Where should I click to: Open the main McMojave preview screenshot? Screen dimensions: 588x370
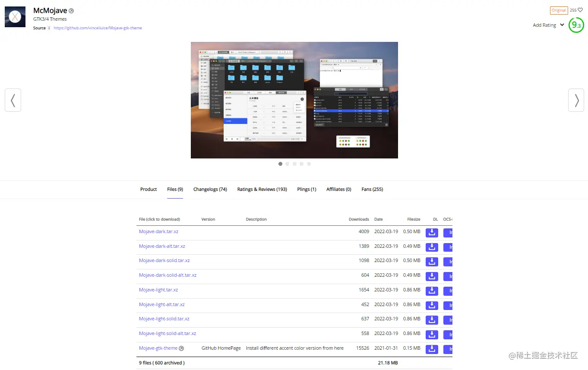(294, 100)
